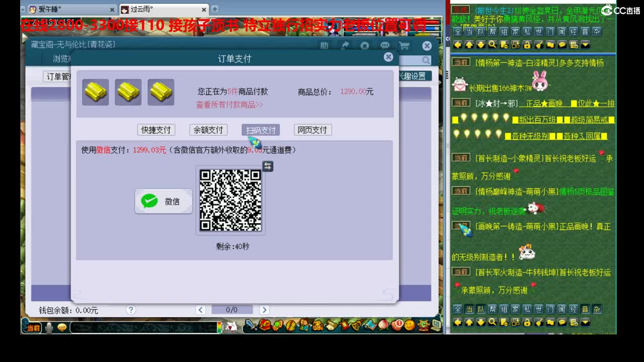Click the question mark help beside 钱包余额
This screenshot has height=362, width=644.
(131, 310)
